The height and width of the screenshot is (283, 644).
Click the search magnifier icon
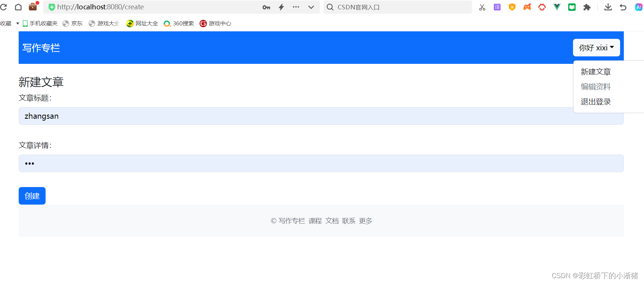coord(330,7)
